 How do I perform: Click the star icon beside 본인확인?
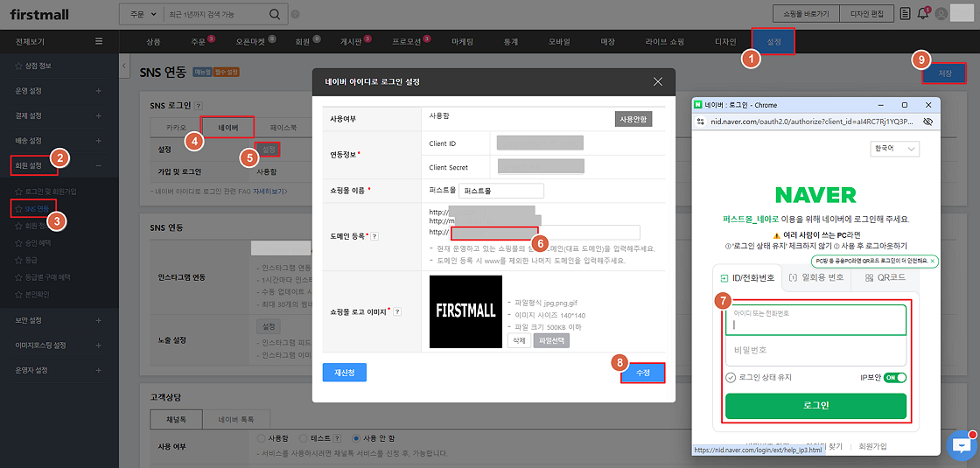click(18, 294)
